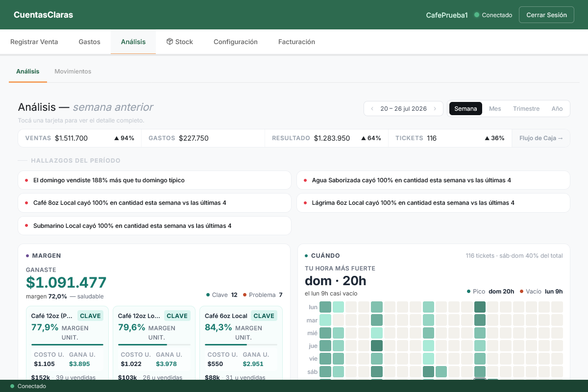The image size is (588, 392).
Task: Click the CafePrueba1 account name
Action: coord(447,15)
